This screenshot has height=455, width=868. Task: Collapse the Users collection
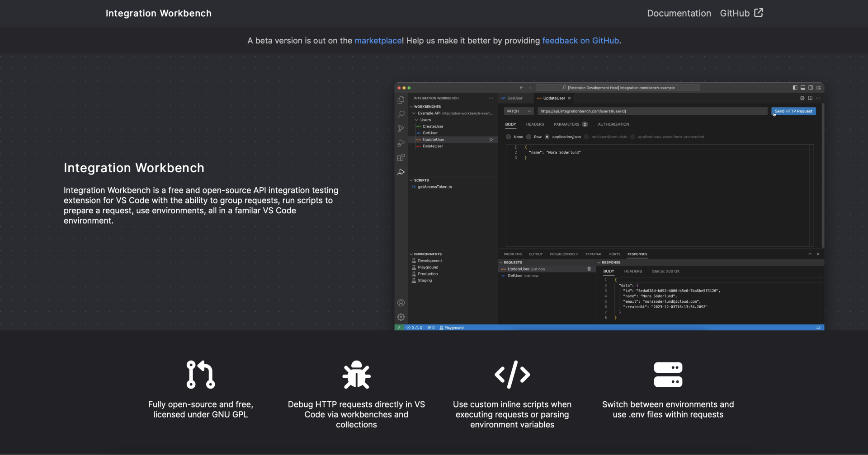pyautogui.click(x=416, y=120)
